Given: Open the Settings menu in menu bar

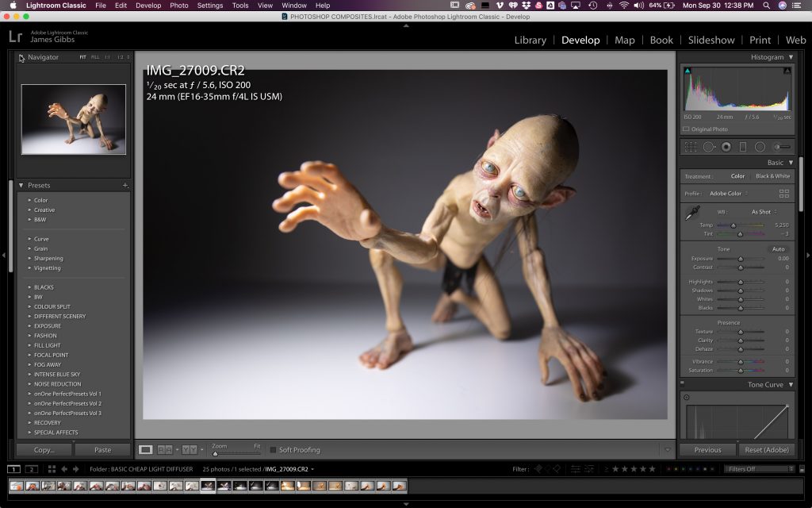Looking at the screenshot, I should tap(209, 6).
